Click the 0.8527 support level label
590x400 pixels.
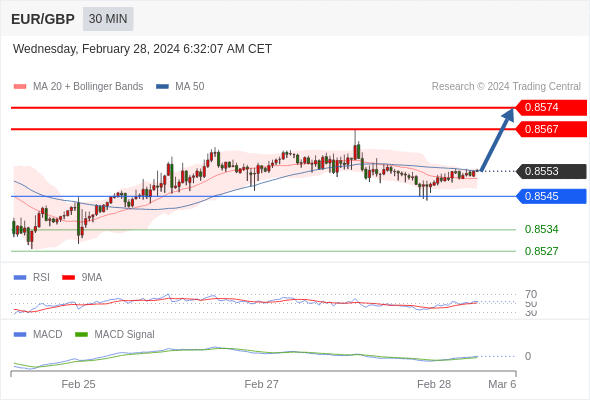[541, 251]
